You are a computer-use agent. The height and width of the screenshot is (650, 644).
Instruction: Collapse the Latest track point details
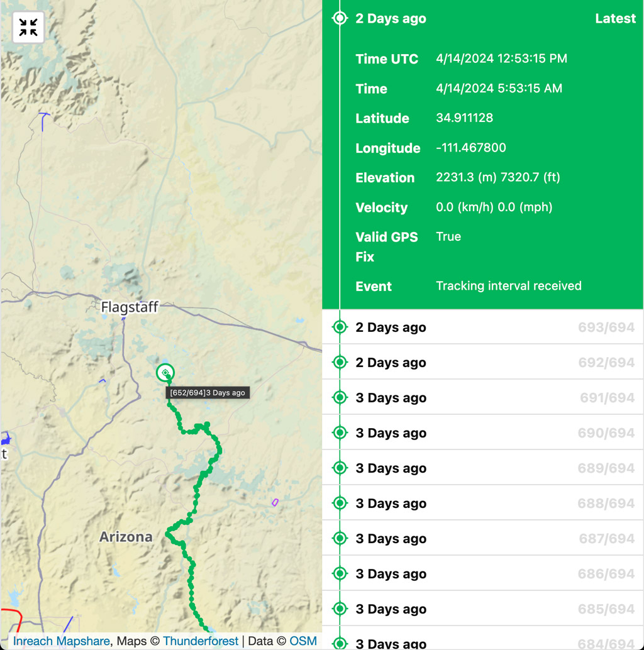482,19
